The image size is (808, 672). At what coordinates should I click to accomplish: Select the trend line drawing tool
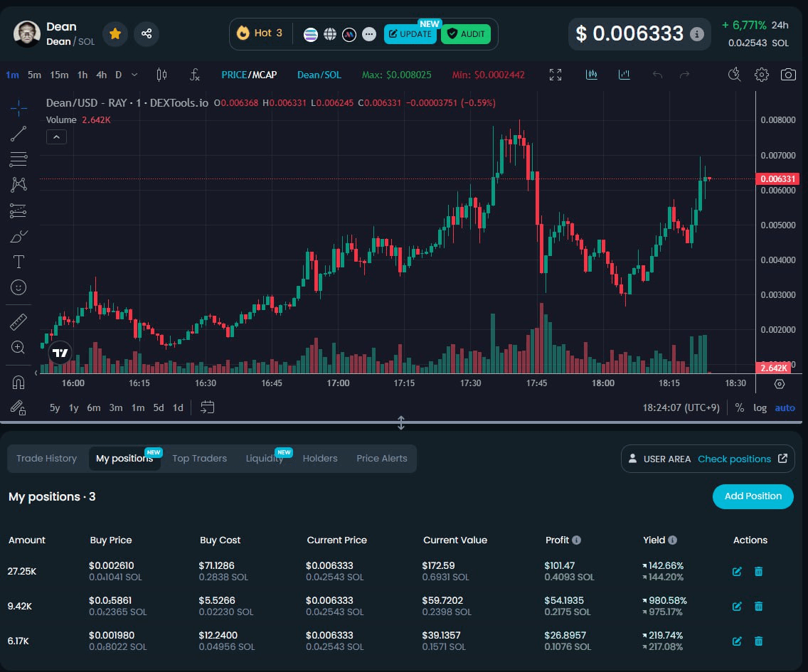(x=18, y=134)
